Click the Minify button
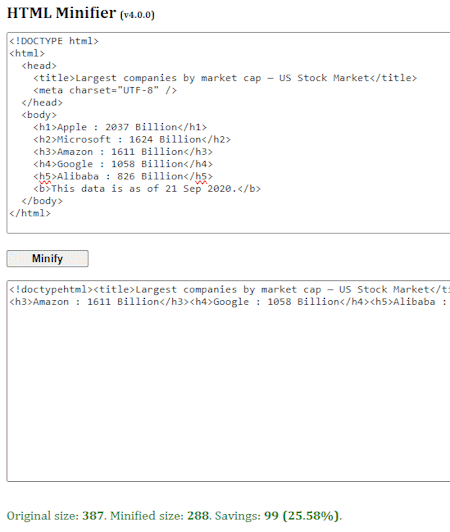This screenshot has height=532, width=450. click(x=48, y=259)
